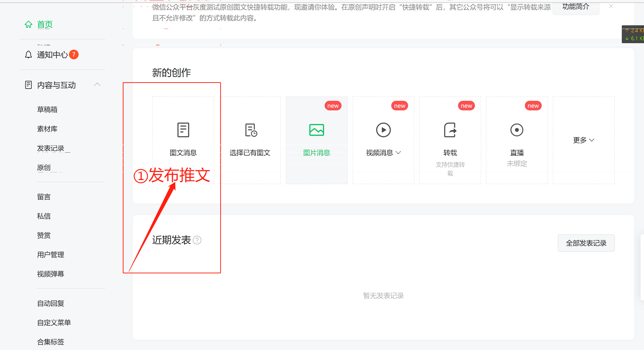Click the home icon next to 首页
This screenshot has height=350, width=644.
(x=28, y=25)
